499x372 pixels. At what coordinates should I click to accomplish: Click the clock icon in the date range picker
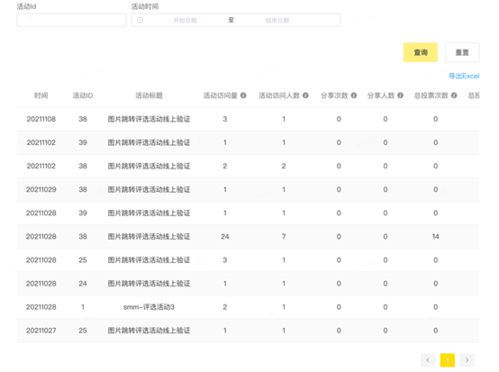(x=140, y=20)
